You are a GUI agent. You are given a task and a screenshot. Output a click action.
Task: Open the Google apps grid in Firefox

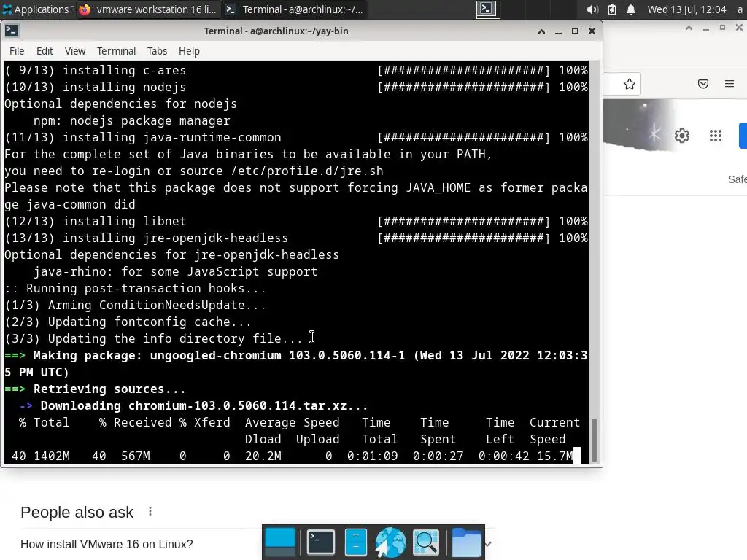[716, 136]
